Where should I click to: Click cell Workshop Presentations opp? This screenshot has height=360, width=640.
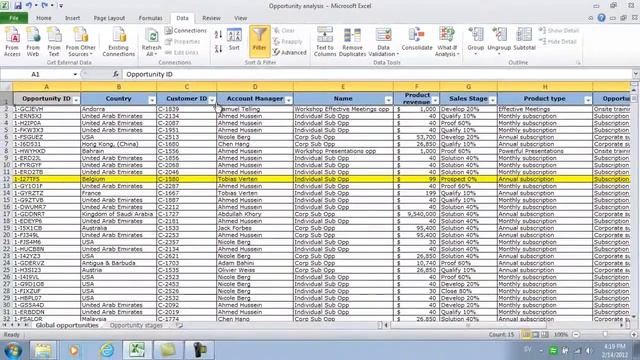click(x=343, y=151)
